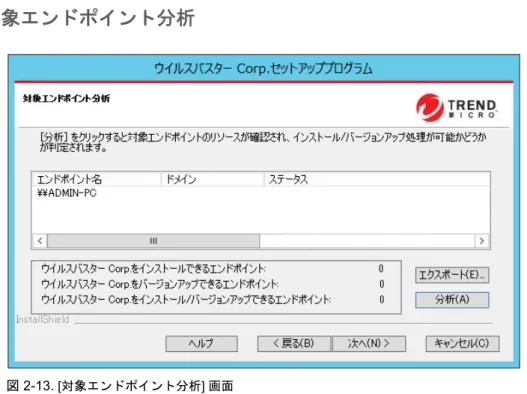527x394 pixels.
Task: Click the ステータス column header
Action: click(x=377, y=180)
